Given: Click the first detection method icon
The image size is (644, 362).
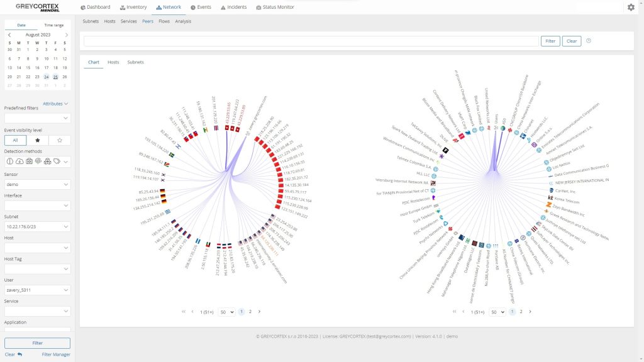Looking at the screenshot, I should (10, 162).
